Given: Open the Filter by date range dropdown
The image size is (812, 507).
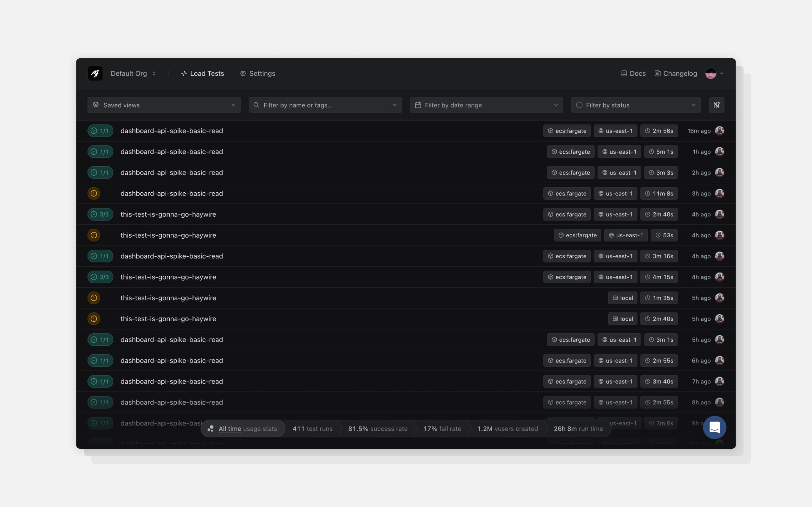Looking at the screenshot, I should tap(486, 105).
